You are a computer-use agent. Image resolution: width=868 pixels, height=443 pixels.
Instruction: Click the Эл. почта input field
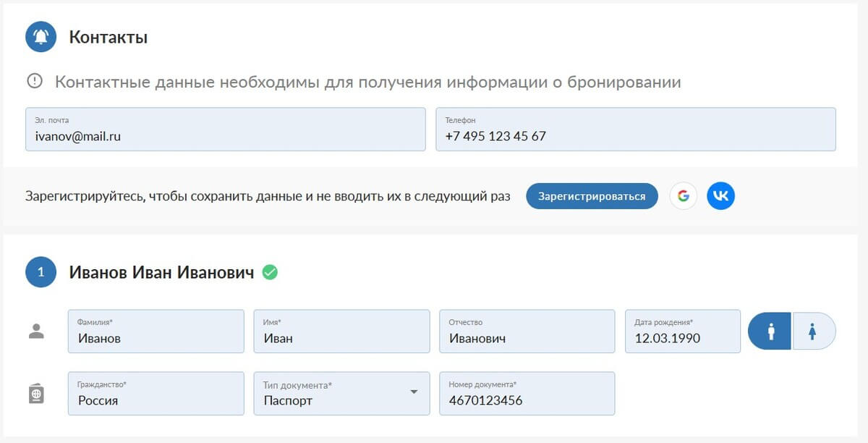point(226,130)
